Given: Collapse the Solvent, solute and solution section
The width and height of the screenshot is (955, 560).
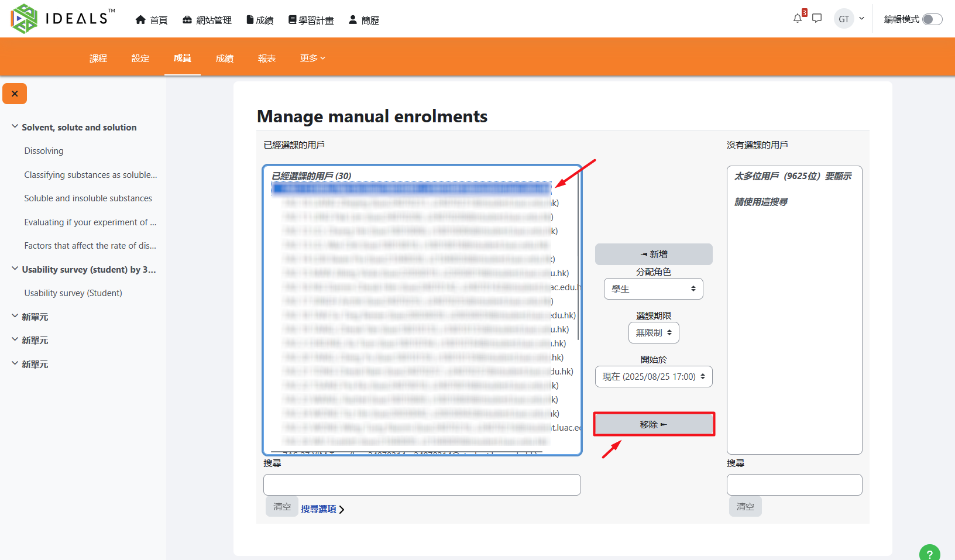Looking at the screenshot, I should coord(15,127).
